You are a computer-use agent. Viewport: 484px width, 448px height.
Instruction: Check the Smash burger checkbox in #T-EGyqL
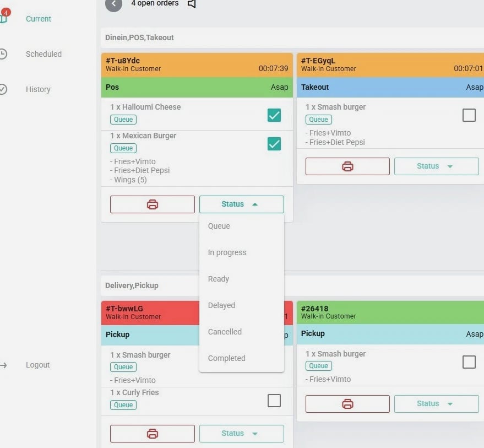[x=469, y=115]
